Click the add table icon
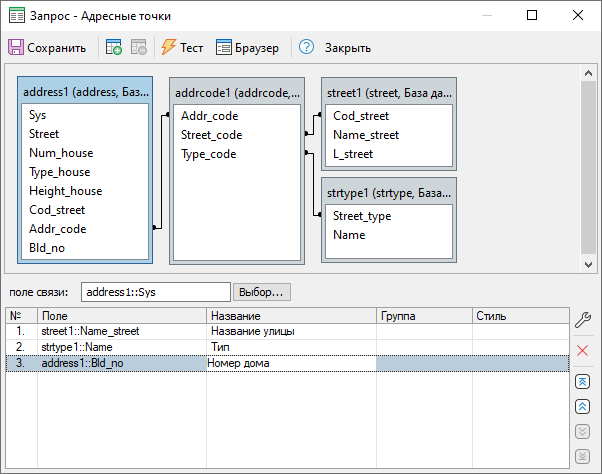The image size is (602, 474). pos(114,48)
